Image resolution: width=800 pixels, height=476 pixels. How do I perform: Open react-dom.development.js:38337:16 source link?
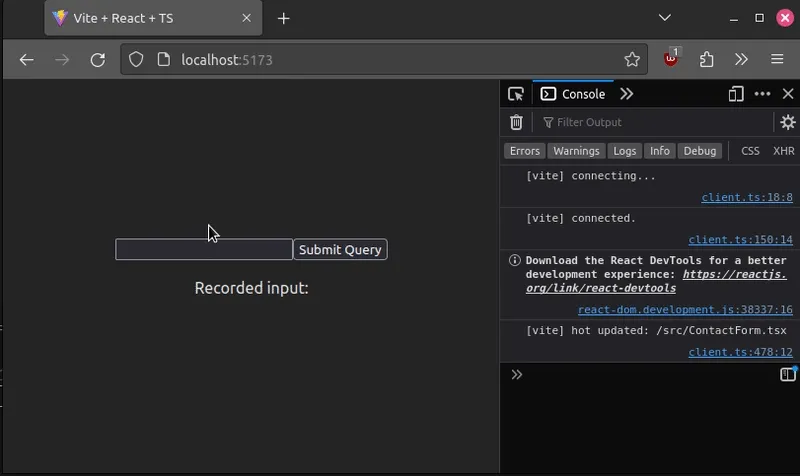click(x=685, y=310)
